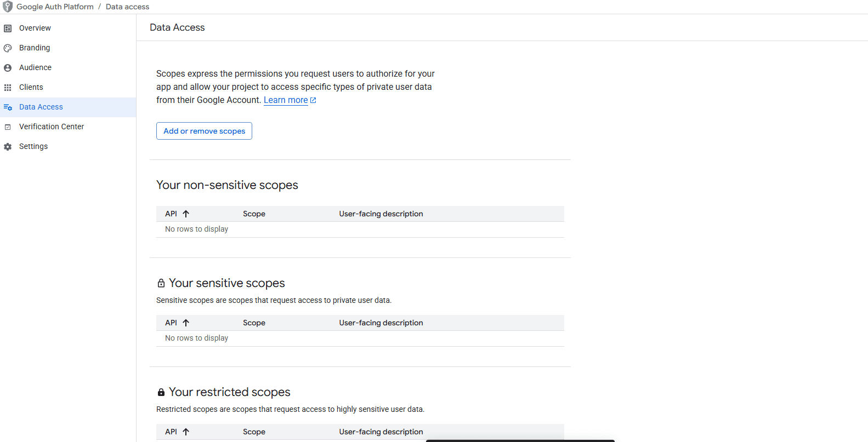Screen dimensions: 868x442
Task: Sort restricted scopes by API arrow
Action: pos(186,432)
